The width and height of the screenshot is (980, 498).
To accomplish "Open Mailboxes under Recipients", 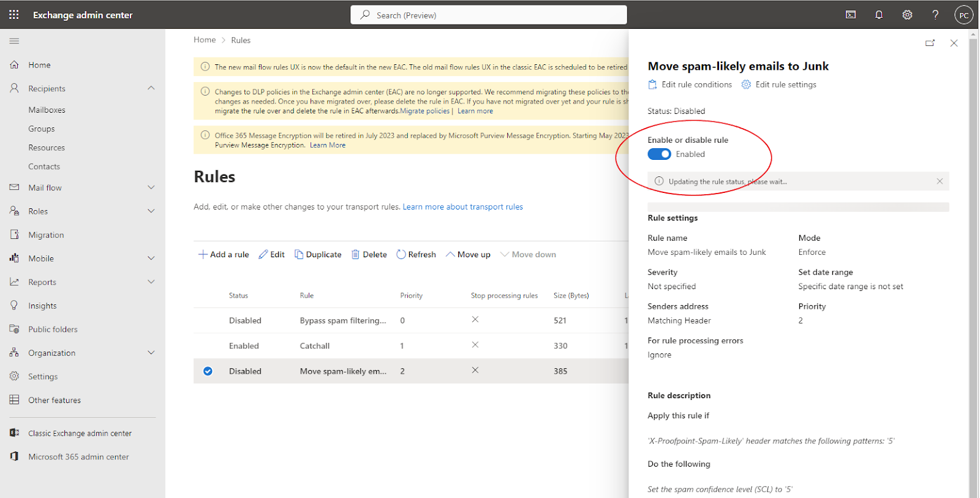I will click(47, 110).
